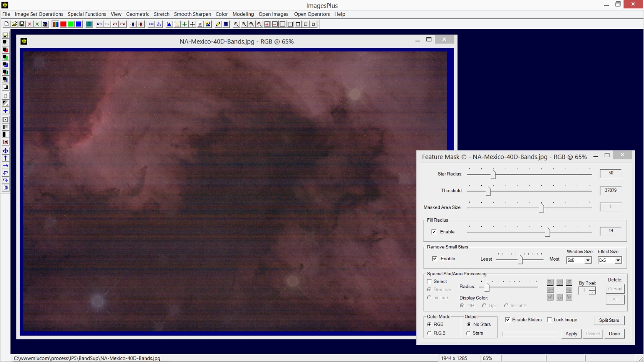Select R,G,B color mode radio button
644x362 pixels.
point(429,333)
